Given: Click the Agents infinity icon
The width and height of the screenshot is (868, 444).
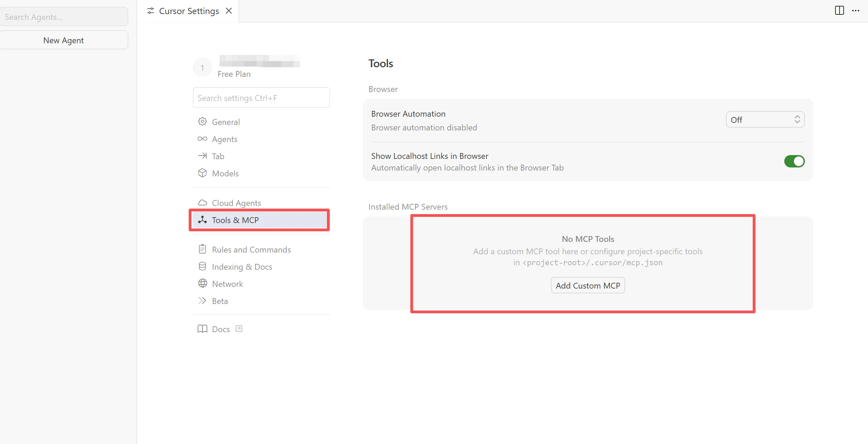Looking at the screenshot, I should tap(202, 139).
